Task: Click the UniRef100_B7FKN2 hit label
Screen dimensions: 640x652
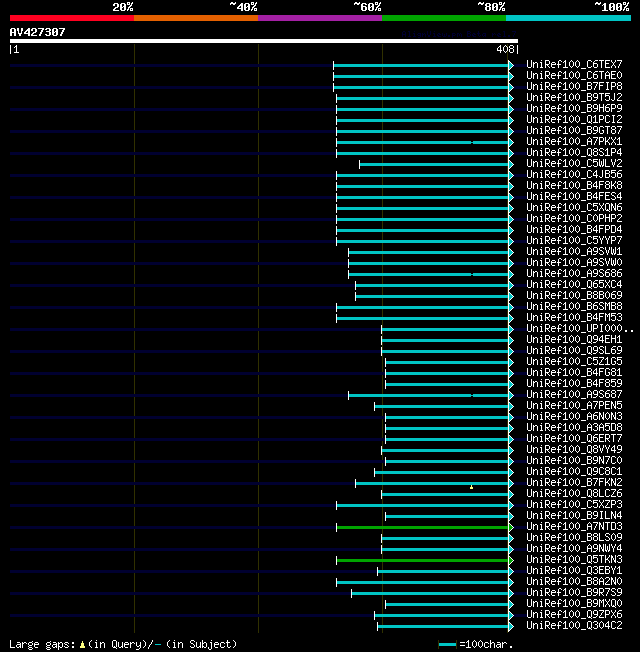Action: pos(574,483)
